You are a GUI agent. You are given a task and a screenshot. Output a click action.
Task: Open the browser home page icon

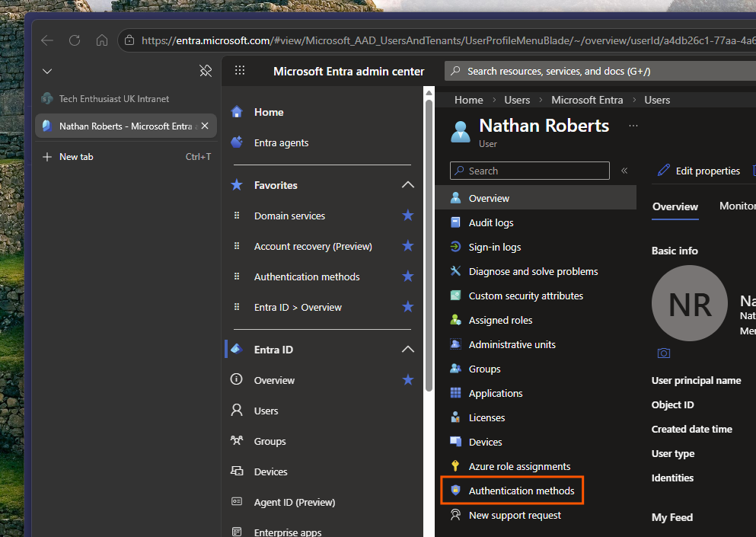tap(102, 40)
